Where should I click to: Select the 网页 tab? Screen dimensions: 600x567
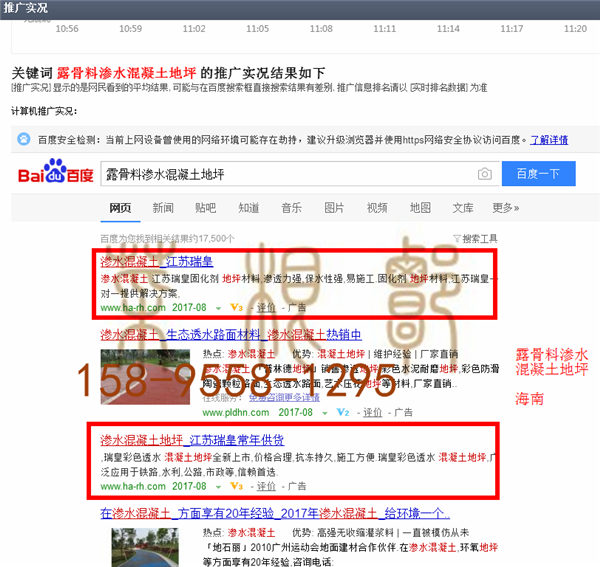(x=120, y=208)
